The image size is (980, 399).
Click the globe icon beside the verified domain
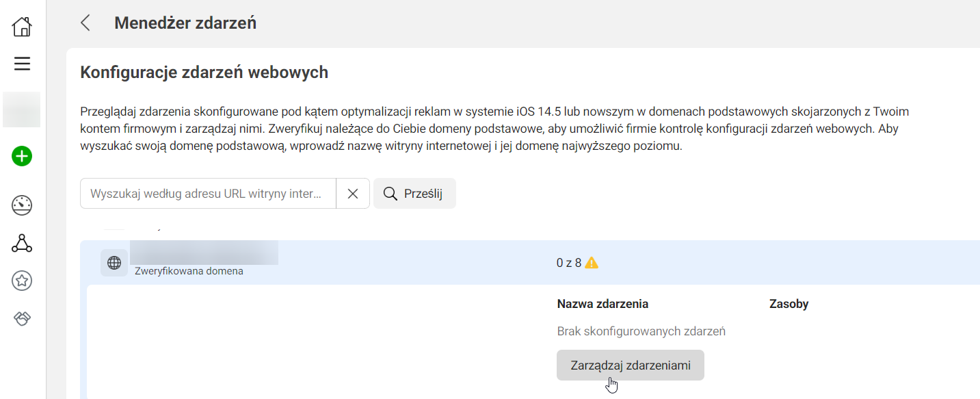(x=114, y=262)
